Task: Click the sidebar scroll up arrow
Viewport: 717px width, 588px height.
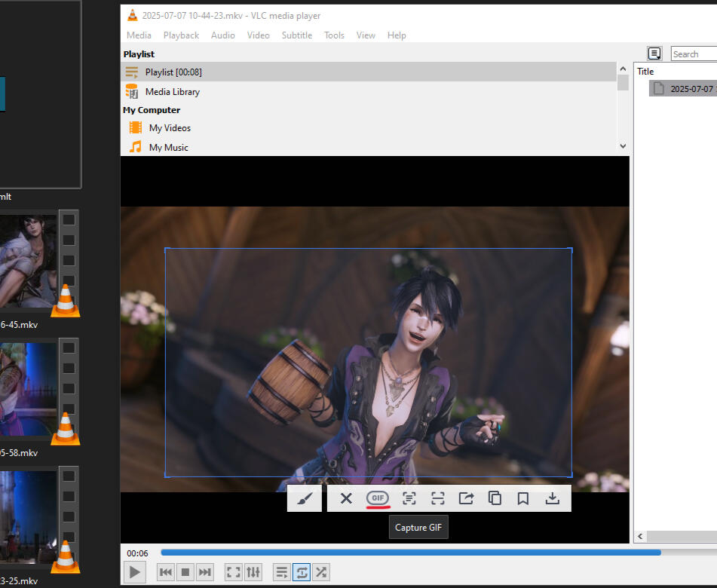Action: click(623, 69)
